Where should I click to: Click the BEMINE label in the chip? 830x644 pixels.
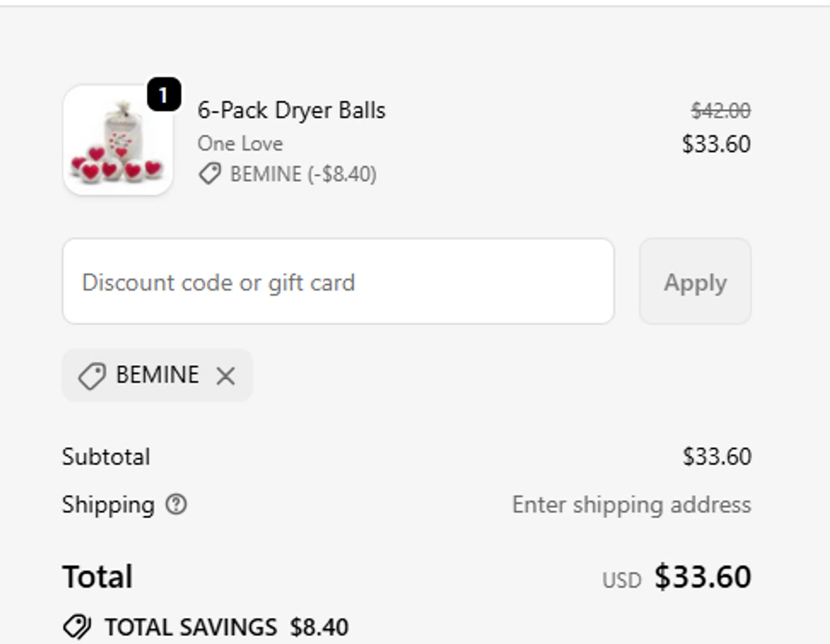click(157, 375)
